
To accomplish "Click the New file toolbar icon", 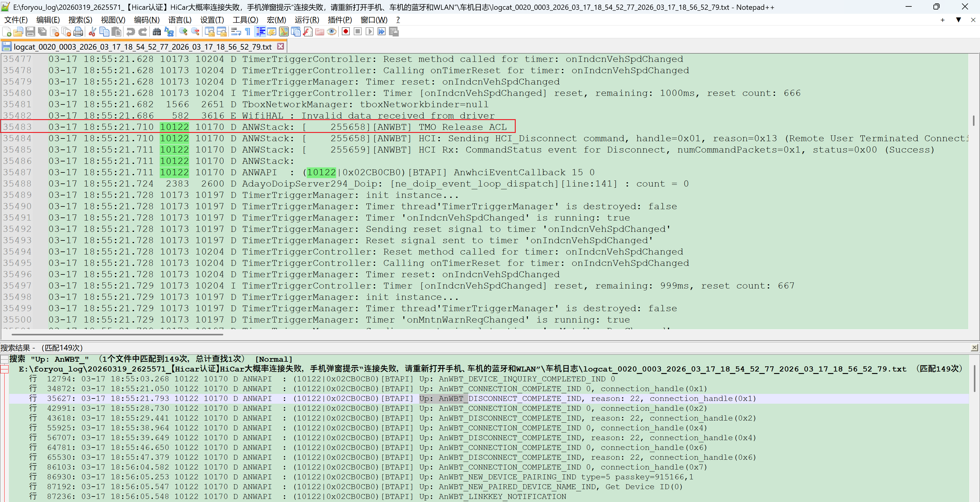I will pos(7,32).
